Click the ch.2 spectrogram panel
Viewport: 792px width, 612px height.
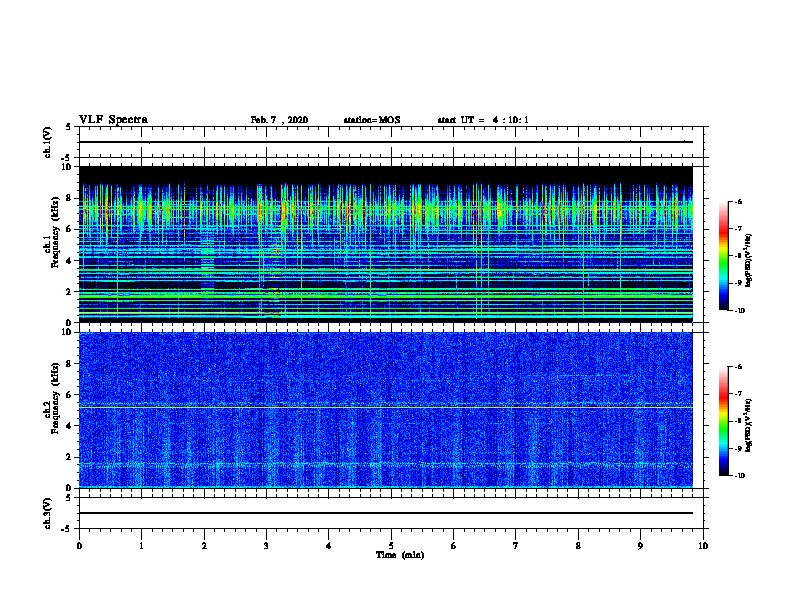click(386, 410)
